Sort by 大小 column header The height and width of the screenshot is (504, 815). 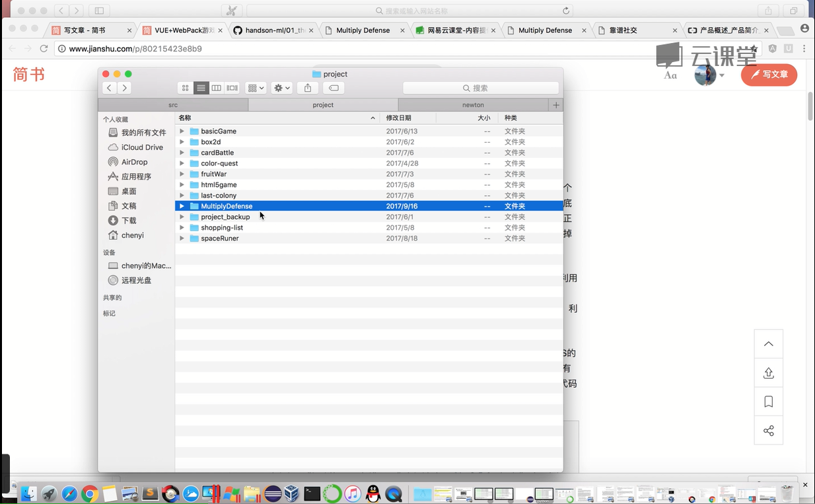[x=466, y=118]
